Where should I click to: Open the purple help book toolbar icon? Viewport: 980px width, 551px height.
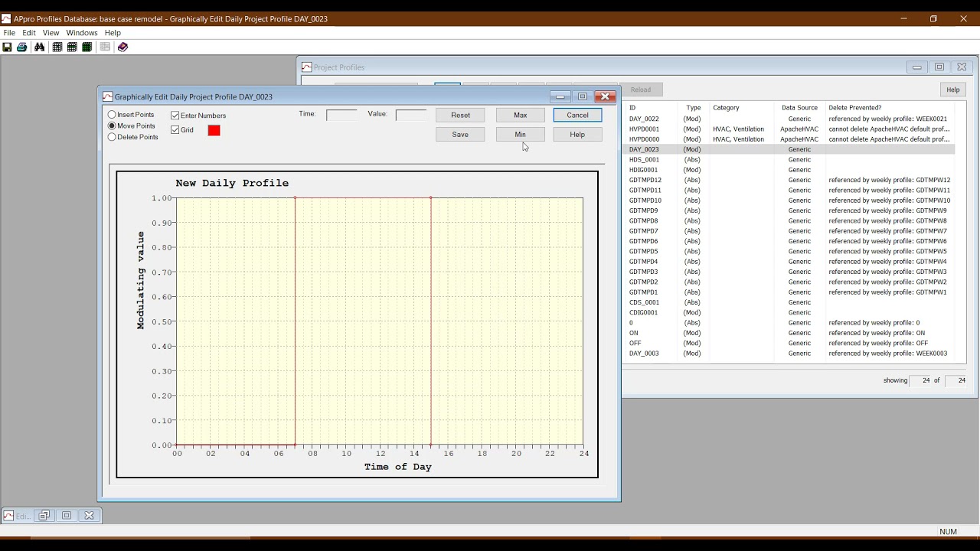point(122,47)
